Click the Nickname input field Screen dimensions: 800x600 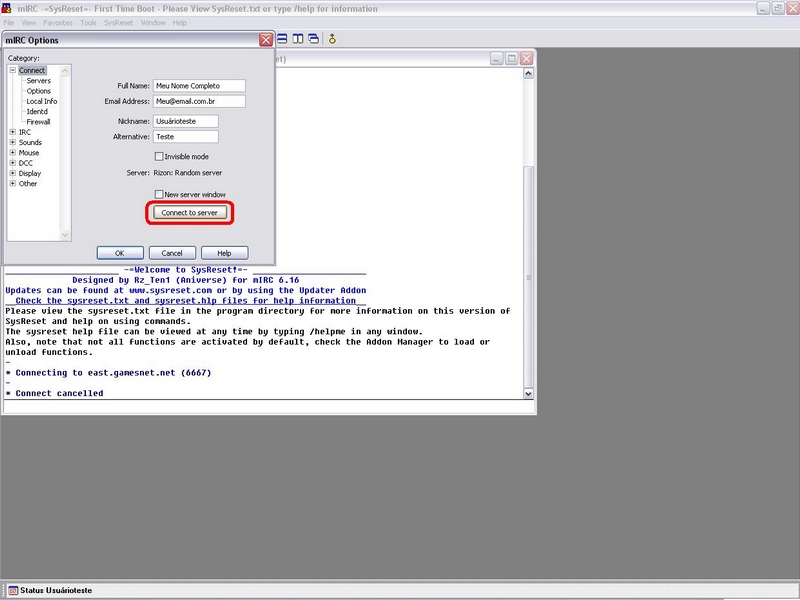[186, 121]
